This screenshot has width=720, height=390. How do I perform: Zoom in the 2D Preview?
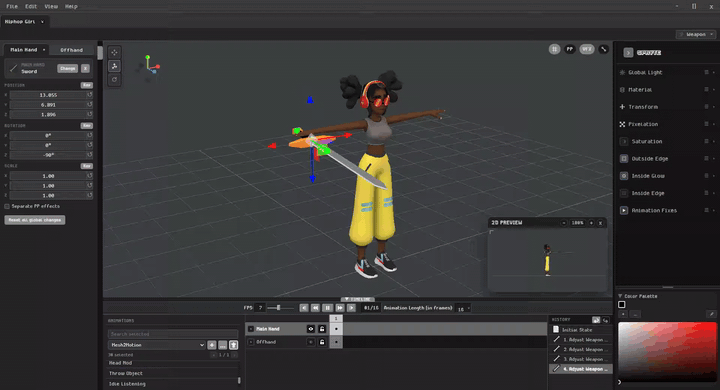point(591,223)
